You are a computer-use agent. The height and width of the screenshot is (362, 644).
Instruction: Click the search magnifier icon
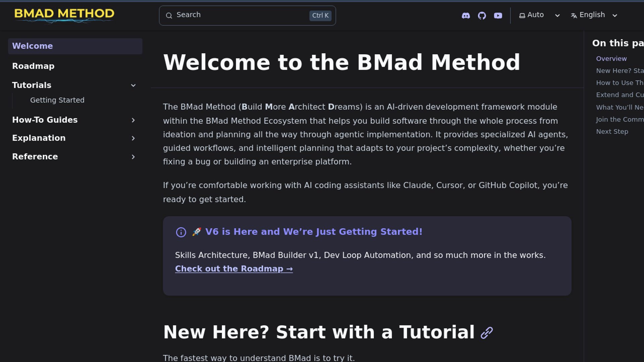169,15
